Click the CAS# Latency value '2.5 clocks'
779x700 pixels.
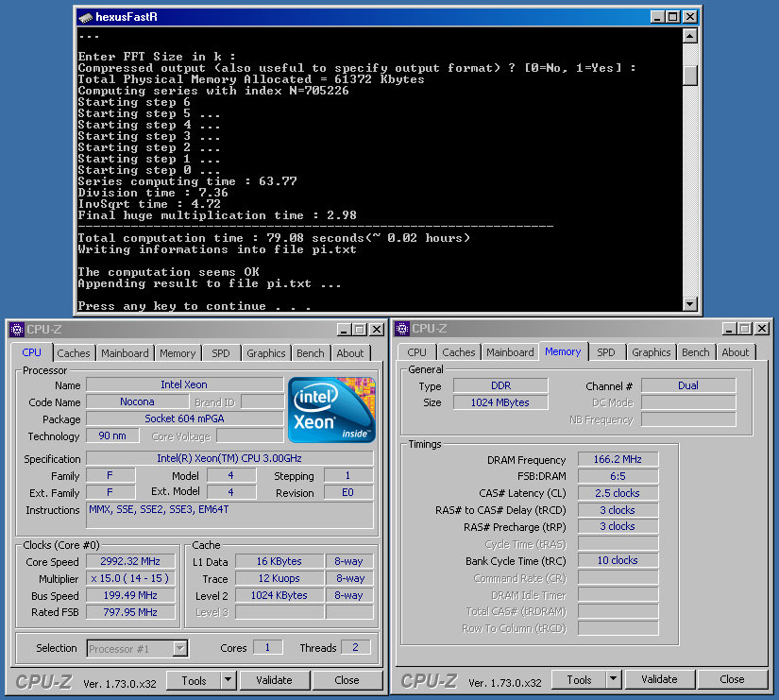618,493
